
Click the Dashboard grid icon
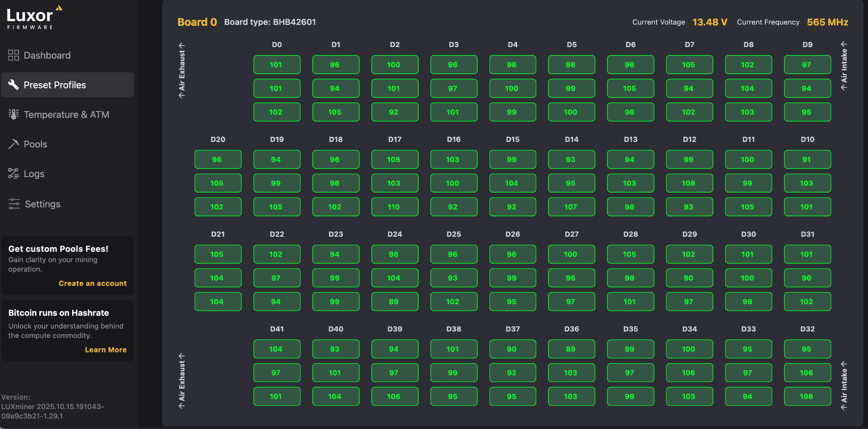pos(14,55)
